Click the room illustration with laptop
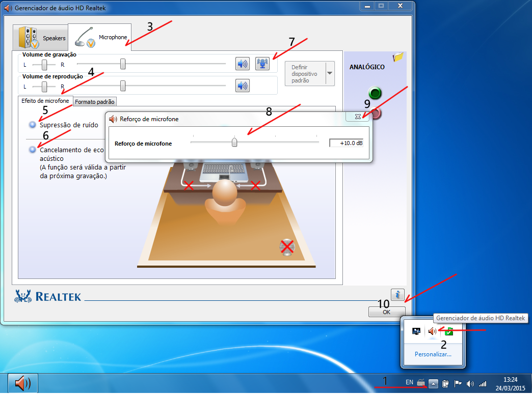Viewport: 532px width, 394px height. click(x=226, y=215)
